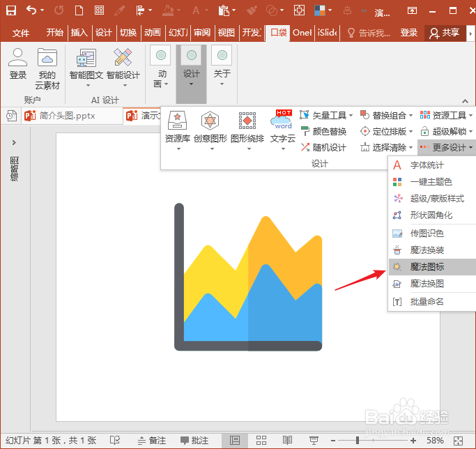The height and width of the screenshot is (449, 476).
Task: Click fit slide to window icon
Action: (x=458, y=441)
